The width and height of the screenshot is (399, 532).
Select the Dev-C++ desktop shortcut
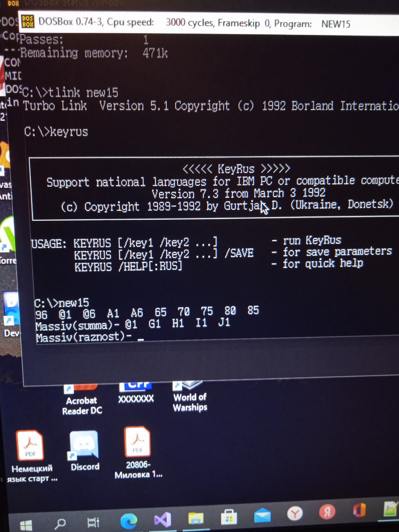(x=11, y=315)
